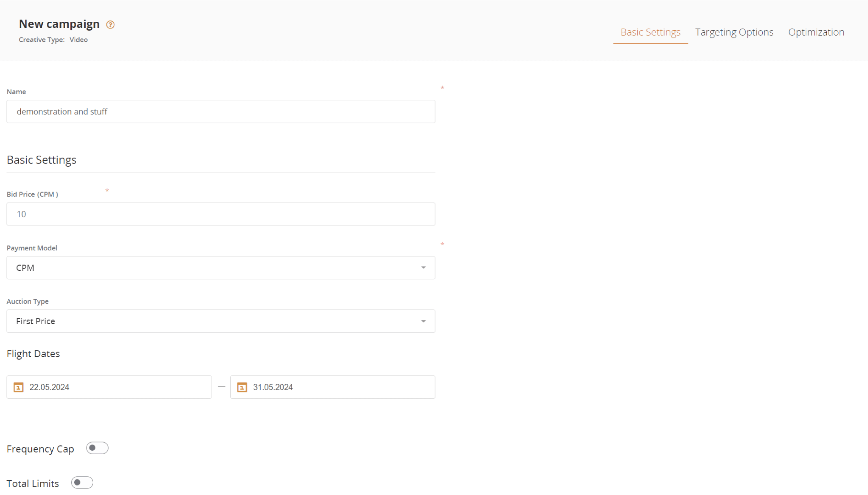Viewport: 868px width, 495px height.
Task: Click the help icon beside New campaign
Action: 110,25
